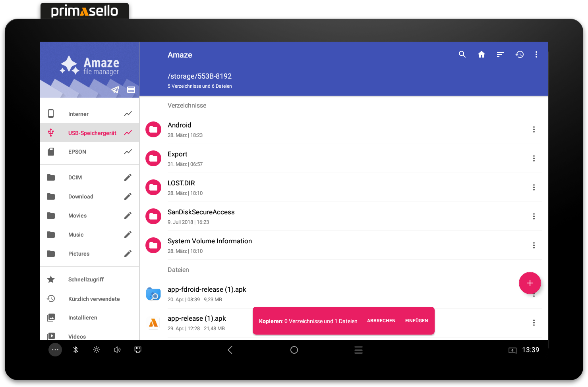Expand options for SanDiskSecureAccess folder
The image size is (588, 387).
tap(534, 216)
